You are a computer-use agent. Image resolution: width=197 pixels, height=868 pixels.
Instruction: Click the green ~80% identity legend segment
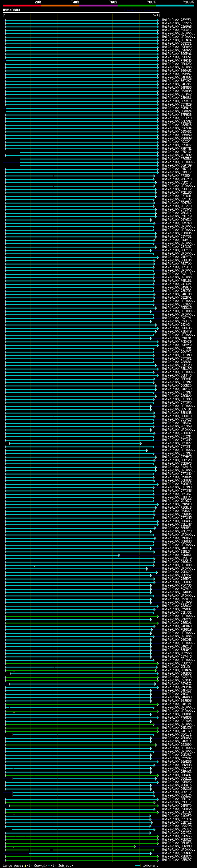[137, 6]
